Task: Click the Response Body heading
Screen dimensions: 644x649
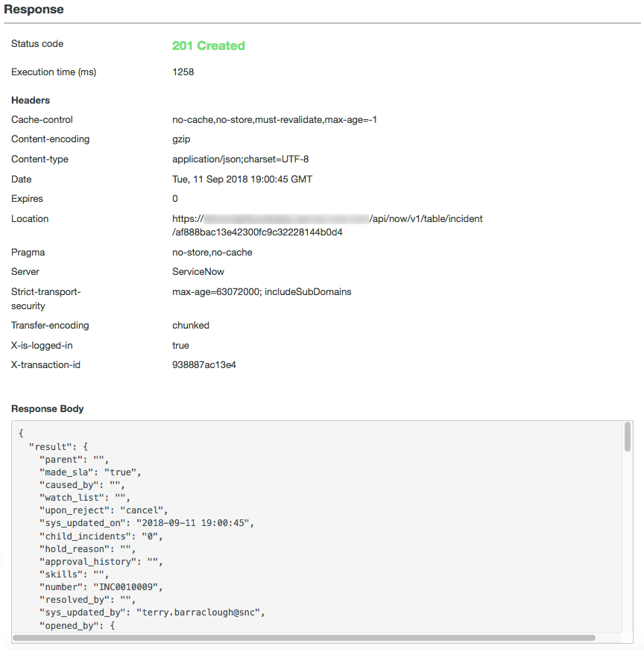Action: (x=47, y=408)
